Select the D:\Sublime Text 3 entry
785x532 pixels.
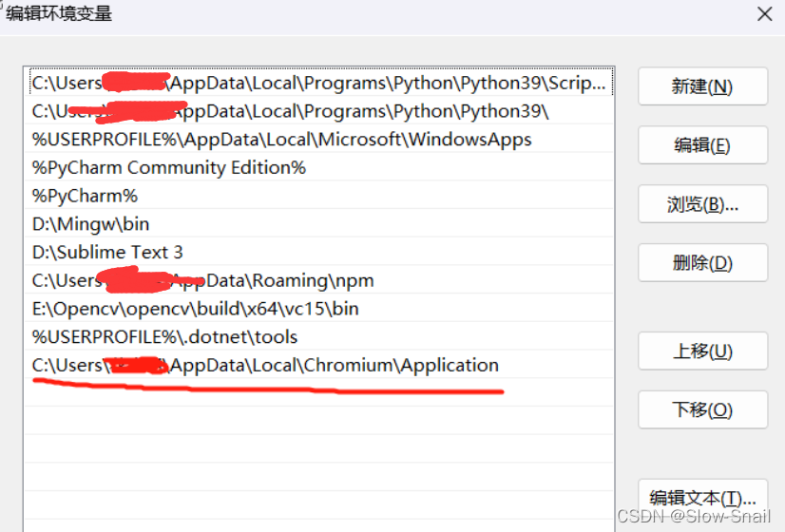319,252
